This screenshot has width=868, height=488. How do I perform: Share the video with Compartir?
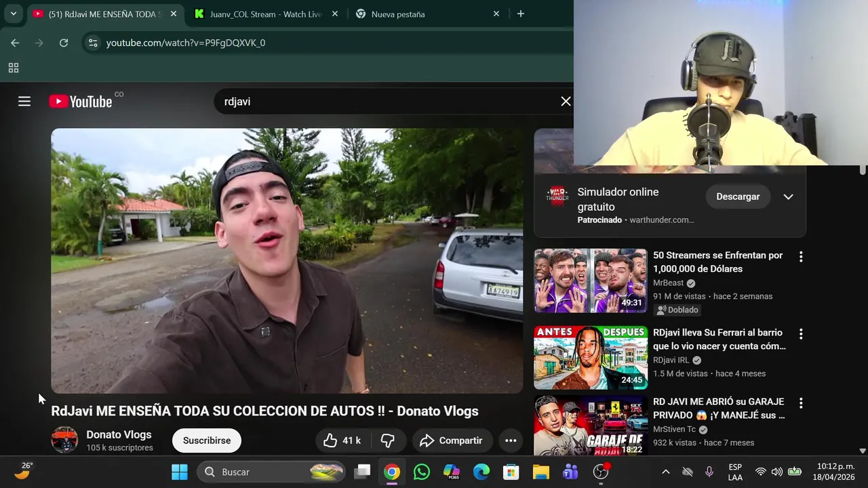[451, 441]
